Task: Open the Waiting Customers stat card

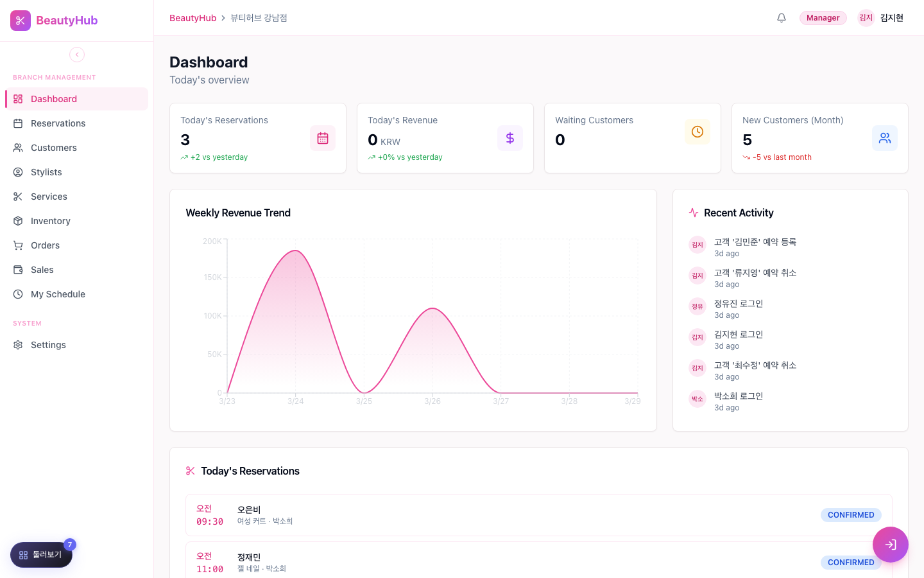Action: pyautogui.click(x=633, y=138)
